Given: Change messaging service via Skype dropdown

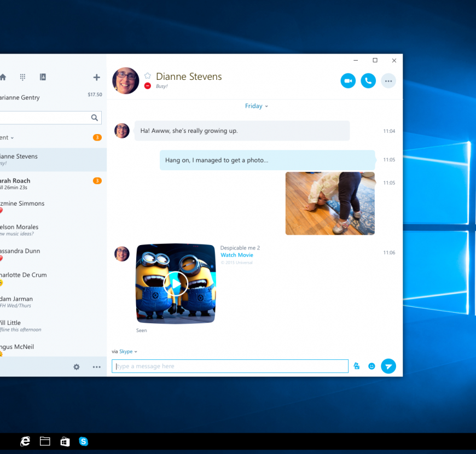Looking at the screenshot, I should tap(128, 351).
